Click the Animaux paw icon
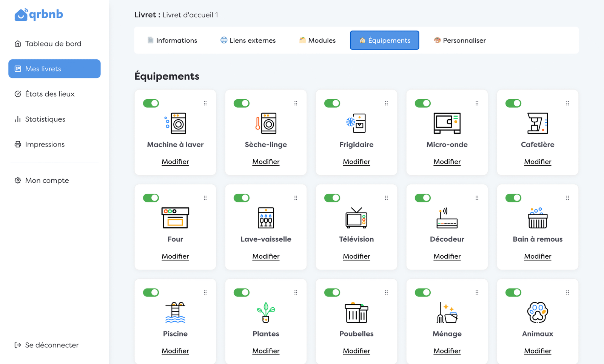The width and height of the screenshot is (604, 364). (x=538, y=312)
